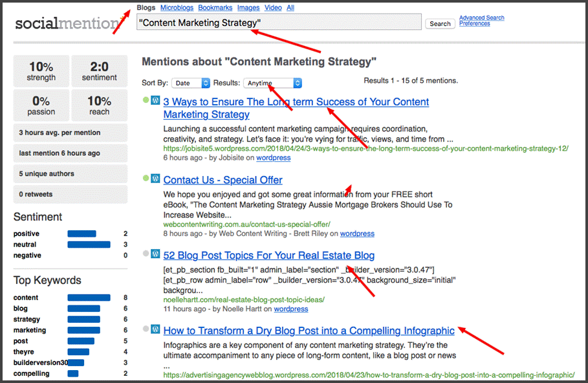Click green sentiment dot beside '3 Ways to Ensure'

point(146,101)
